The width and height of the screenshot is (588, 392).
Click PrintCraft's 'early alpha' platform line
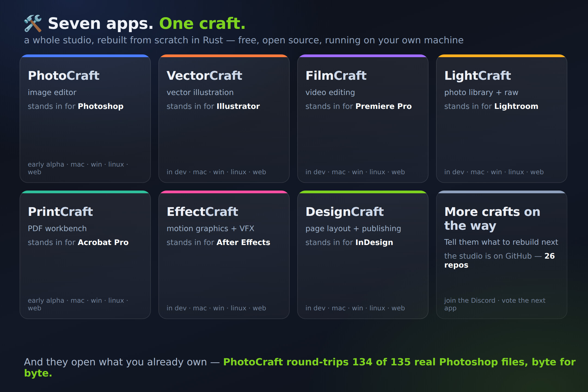(x=78, y=304)
